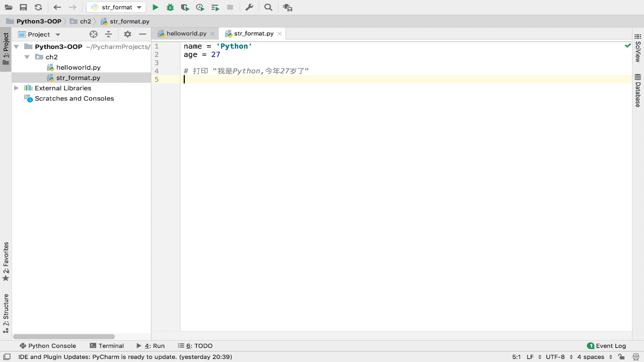644x362 pixels.
Task: Switch to the helloworld.py editor tab
Action: click(186, 34)
